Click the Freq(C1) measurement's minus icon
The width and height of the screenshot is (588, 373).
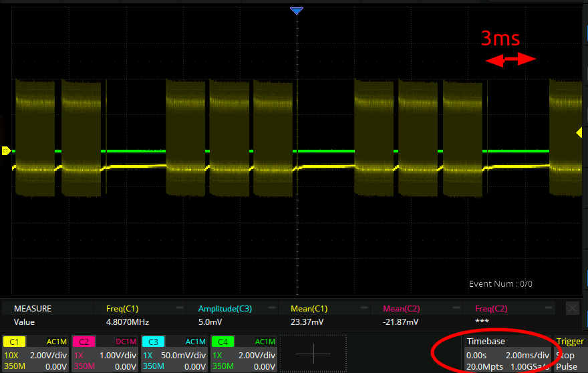179,308
